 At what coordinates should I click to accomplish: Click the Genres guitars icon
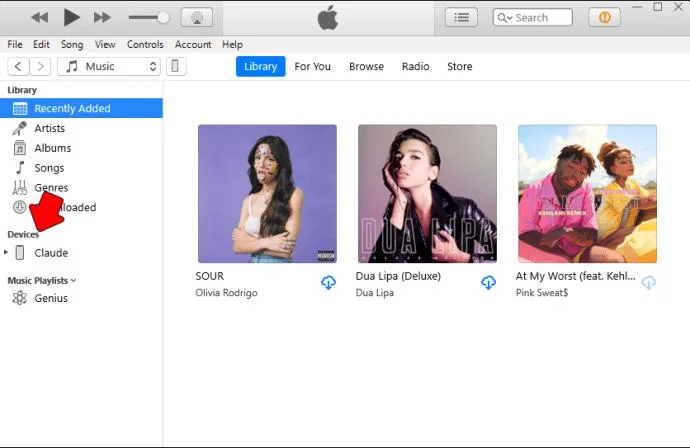pyautogui.click(x=20, y=187)
